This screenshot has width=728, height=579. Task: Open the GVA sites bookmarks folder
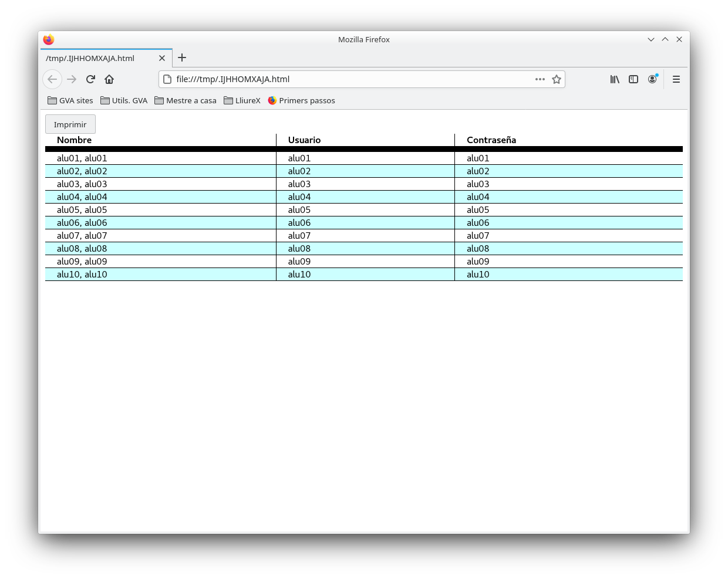(x=70, y=100)
